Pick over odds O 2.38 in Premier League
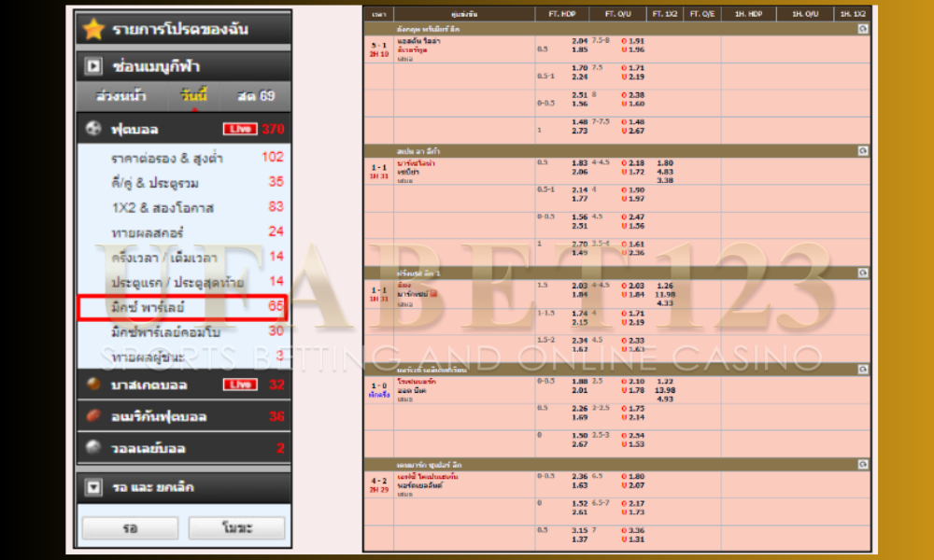Screen dimensions: 934x560 [632, 95]
